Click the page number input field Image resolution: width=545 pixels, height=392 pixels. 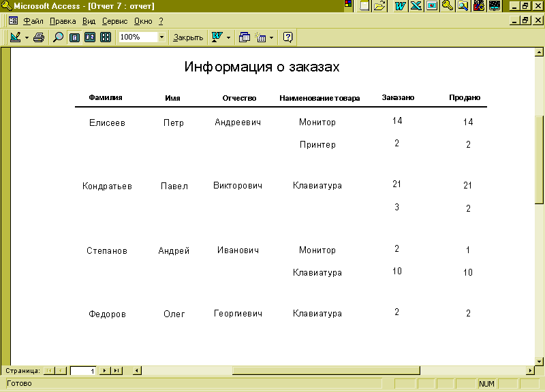click(83, 371)
